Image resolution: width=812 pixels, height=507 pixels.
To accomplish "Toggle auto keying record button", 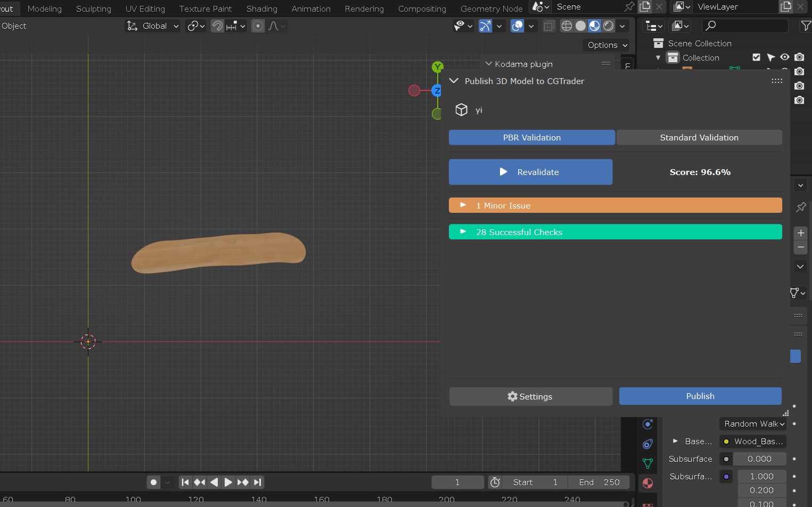I will (x=154, y=483).
